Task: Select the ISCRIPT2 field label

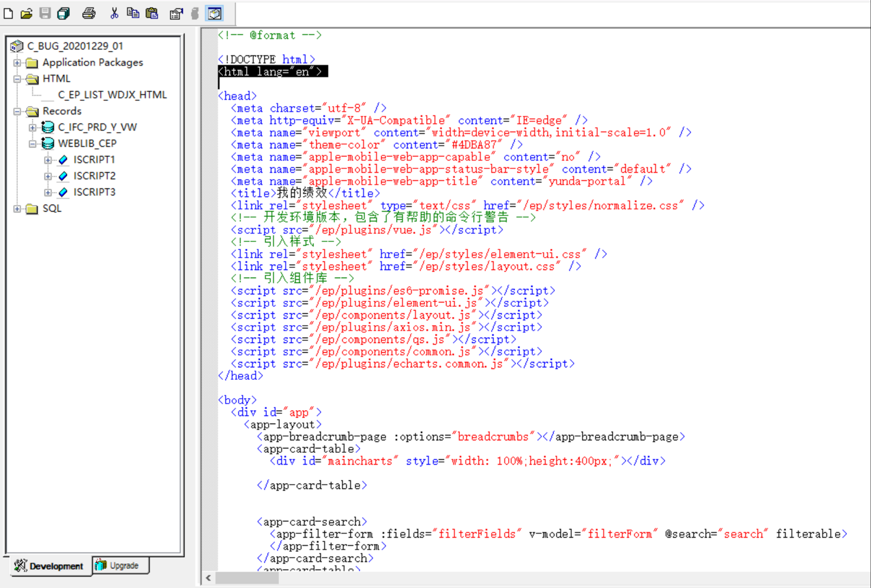Action: point(94,176)
